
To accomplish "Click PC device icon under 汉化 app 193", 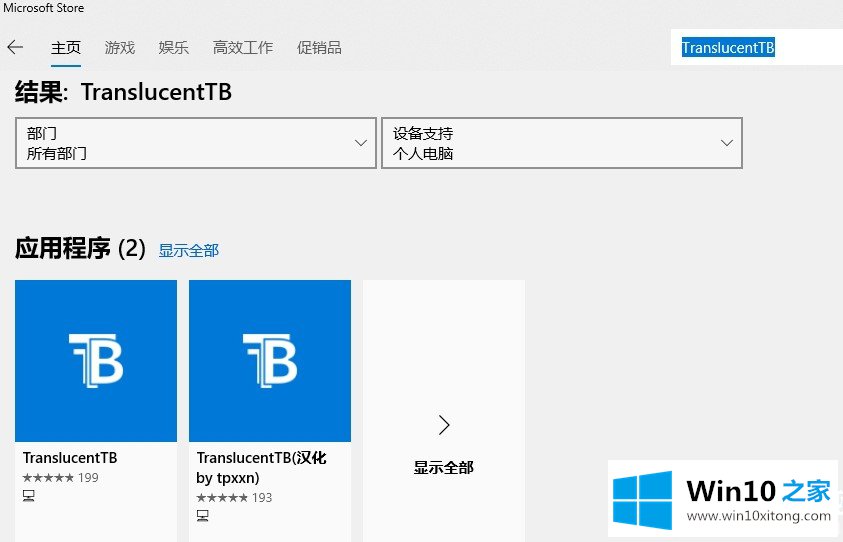I will (x=203, y=516).
